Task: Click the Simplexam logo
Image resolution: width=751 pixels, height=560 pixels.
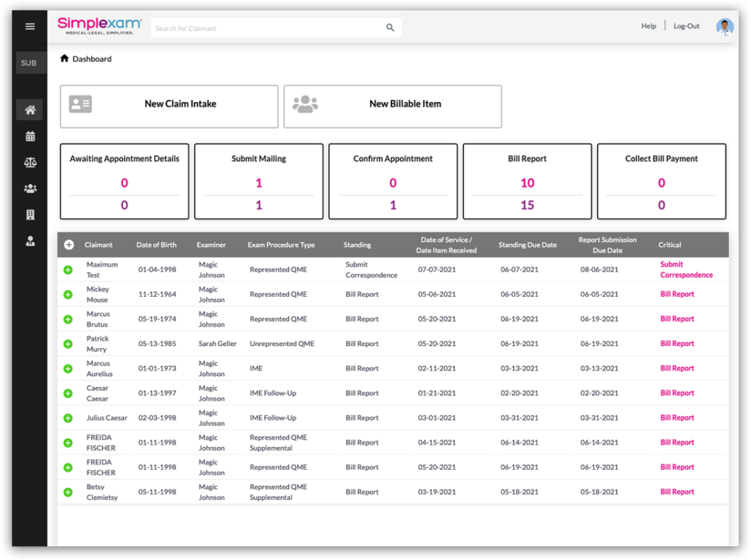Action: [x=99, y=26]
